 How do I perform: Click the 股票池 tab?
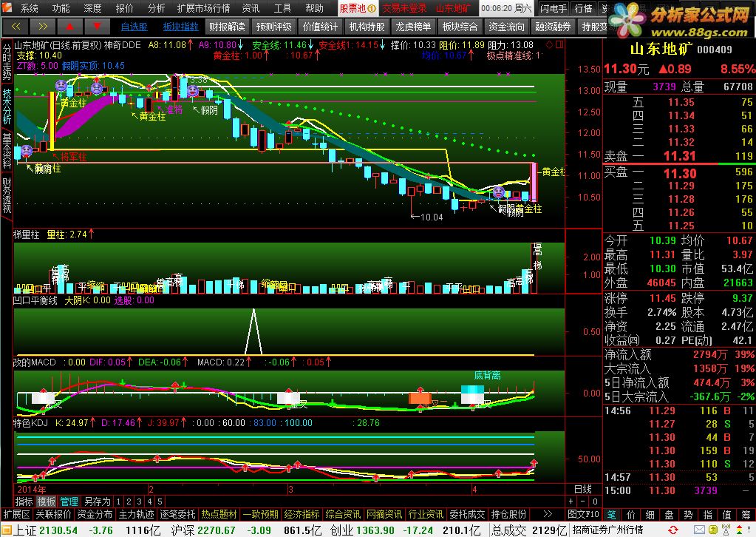(357, 8)
